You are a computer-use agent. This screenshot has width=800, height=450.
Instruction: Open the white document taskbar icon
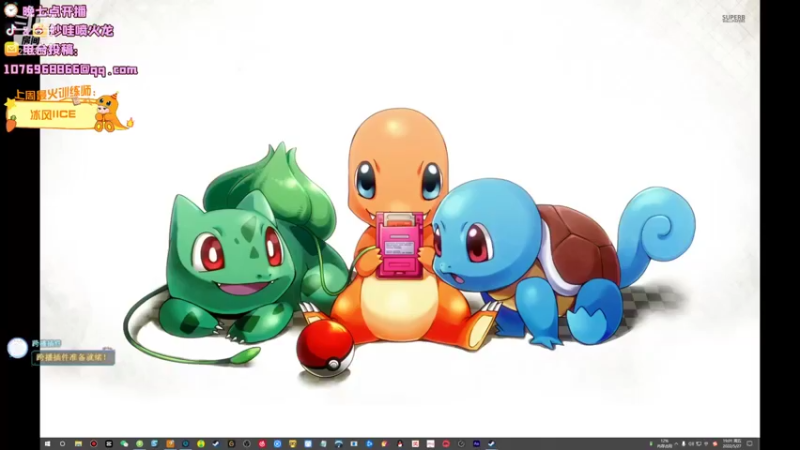[x=431, y=444]
